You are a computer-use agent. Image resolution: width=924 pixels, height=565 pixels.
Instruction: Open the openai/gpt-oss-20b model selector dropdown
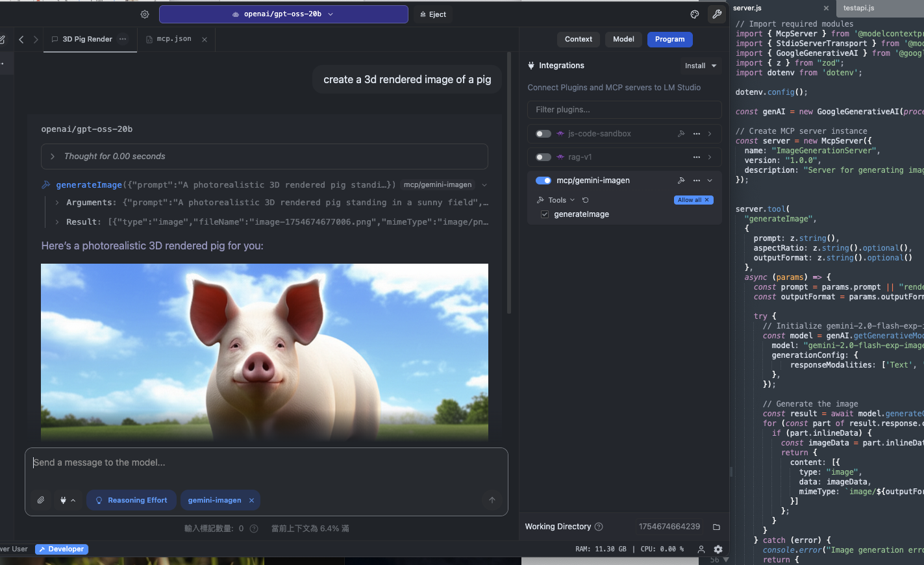[283, 14]
